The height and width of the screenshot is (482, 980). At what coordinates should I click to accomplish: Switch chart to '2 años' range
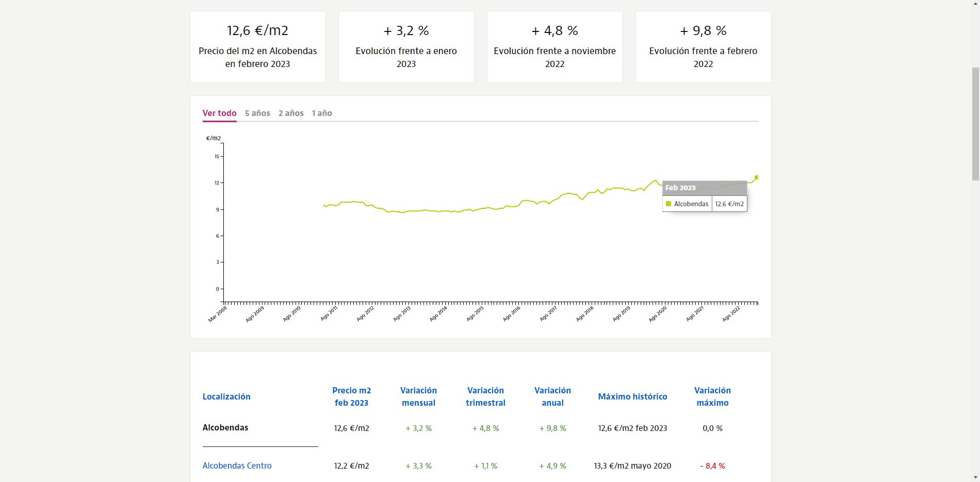[x=291, y=113]
